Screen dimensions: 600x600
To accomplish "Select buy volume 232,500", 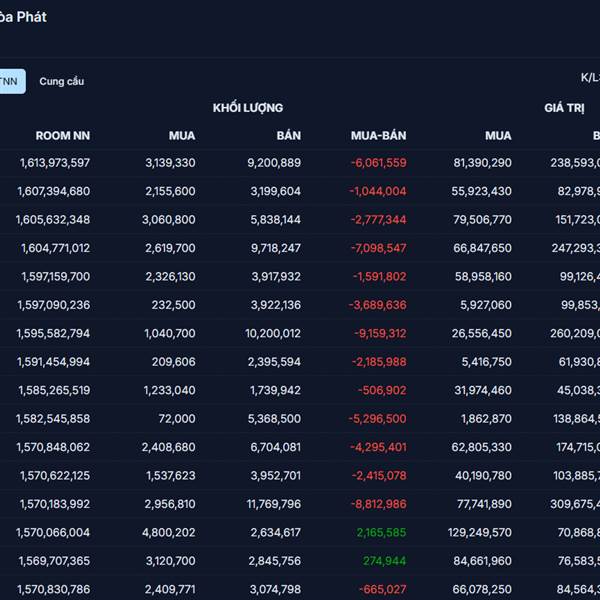I will tap(173, 305).
